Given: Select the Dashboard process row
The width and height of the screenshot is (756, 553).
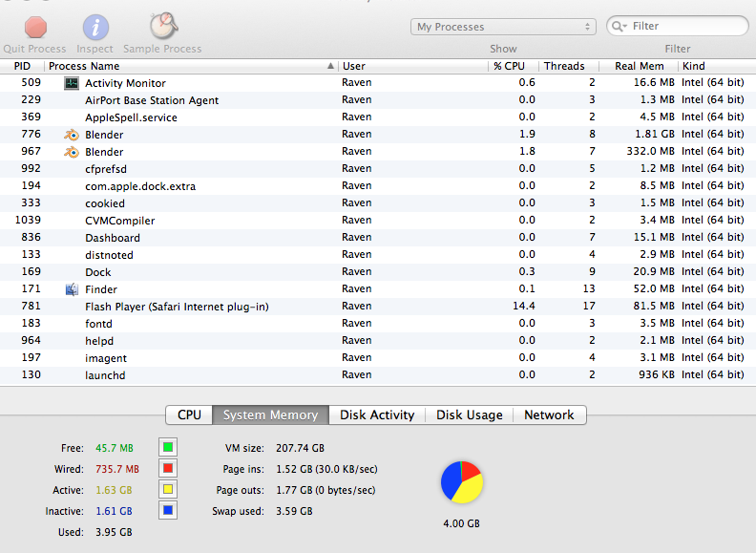Looking at the screenshot, I should tap(378, 238).
